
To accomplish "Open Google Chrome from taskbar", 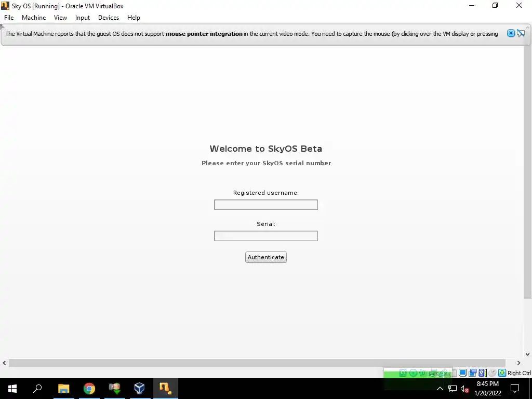I will pos(89,389).
